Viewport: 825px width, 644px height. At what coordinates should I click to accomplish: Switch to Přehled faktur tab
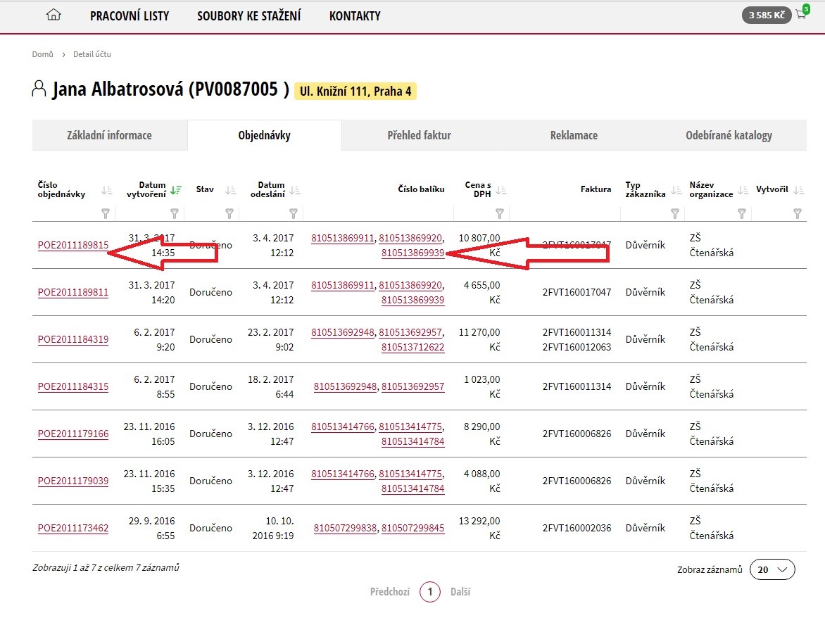point(419,135)
